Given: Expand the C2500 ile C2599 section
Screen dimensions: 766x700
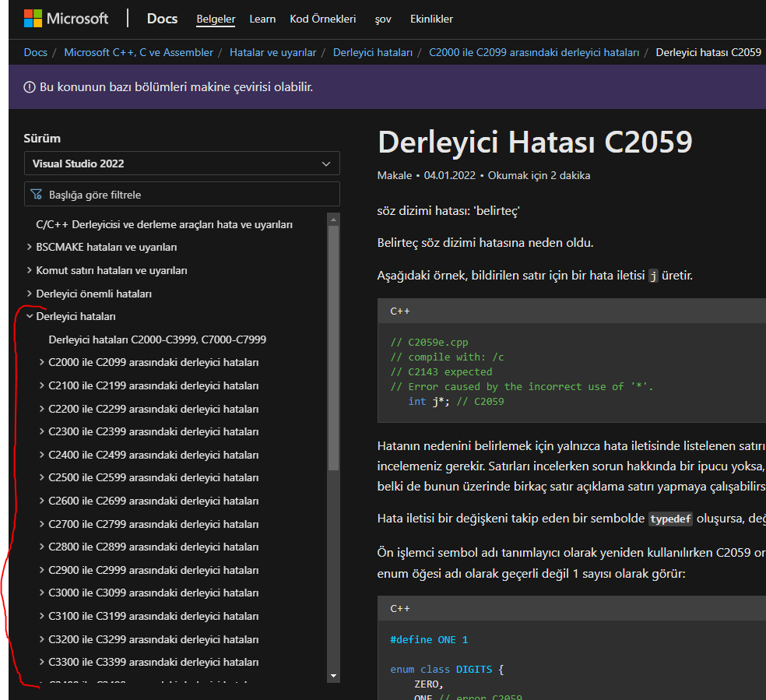Looking at the screenshot, I should pyautogui.click(x=42, y=478).
